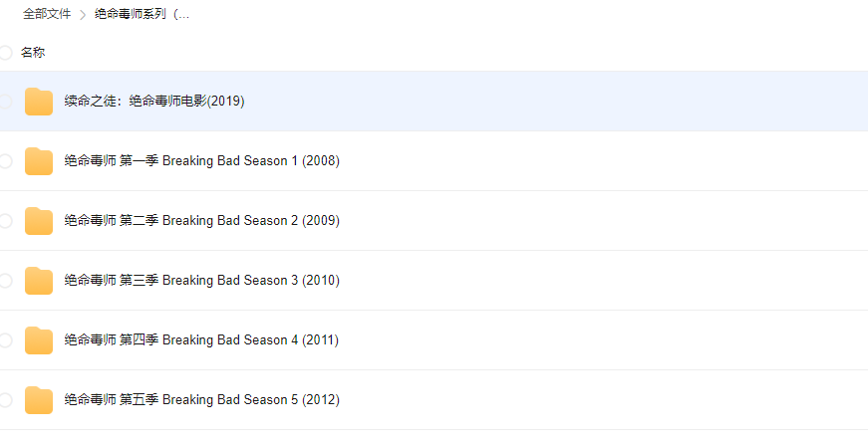Viewport: 868px width, 443px height.
Task: Open the 续命之徒 绝命毒师电影(2019) folder icon
Action: (x=39, y=102)
